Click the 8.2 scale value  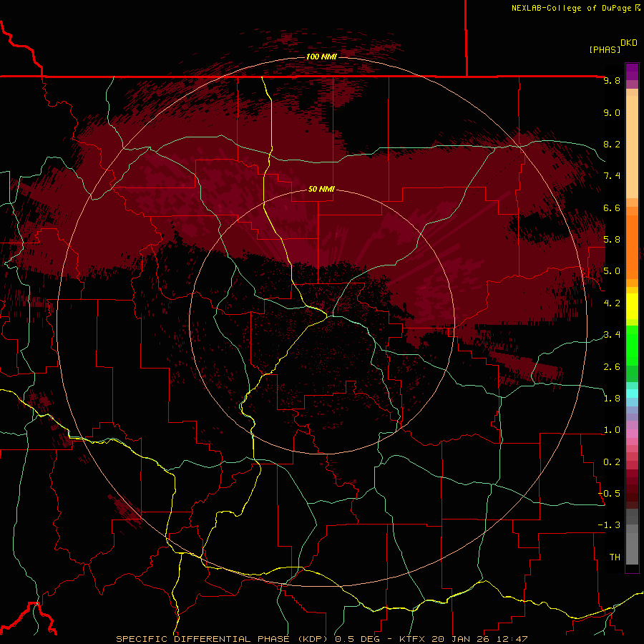click(x=612, y=144)
